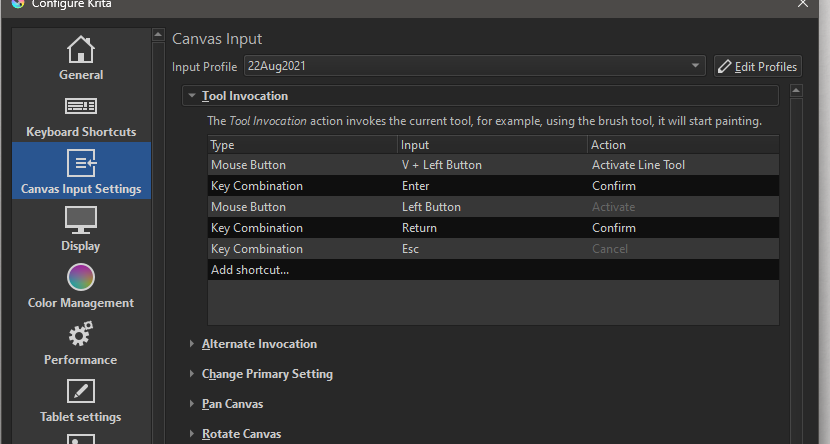Select the V + Left Button row
The image size is (830, 444).
[x=440, y=165]
